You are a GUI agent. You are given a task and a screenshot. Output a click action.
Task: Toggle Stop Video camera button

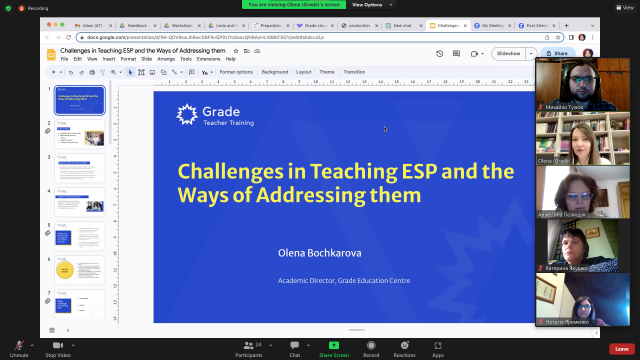58,346
